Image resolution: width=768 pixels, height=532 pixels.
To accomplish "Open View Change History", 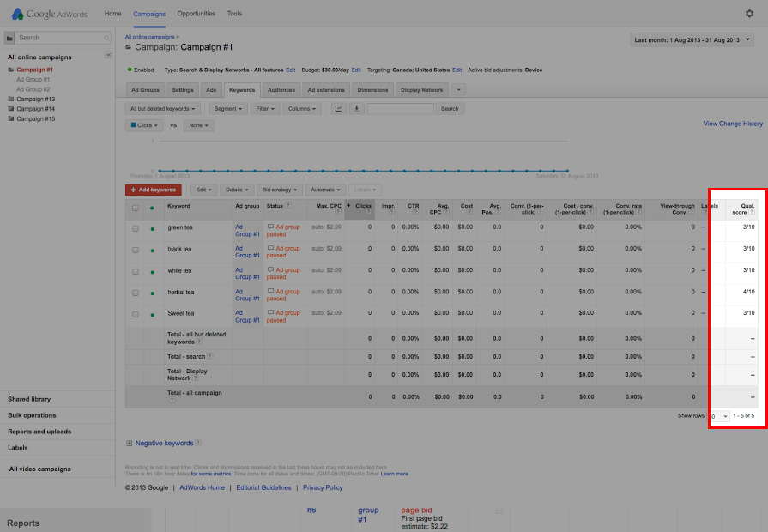I will coord(732,124).
